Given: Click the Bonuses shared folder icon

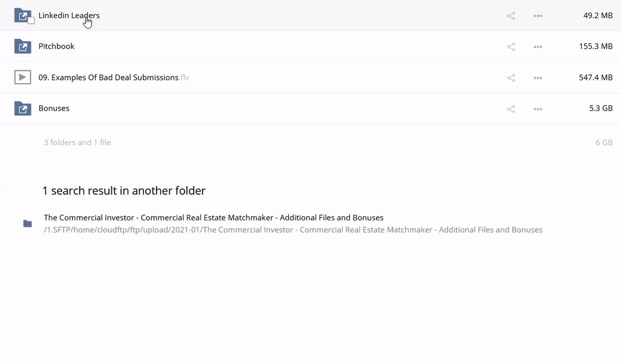Looking at the screenshot, I should tap(22, 108).
